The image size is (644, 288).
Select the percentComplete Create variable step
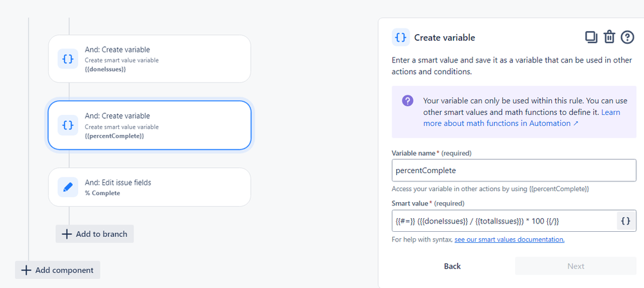click(x=150, y=125)
